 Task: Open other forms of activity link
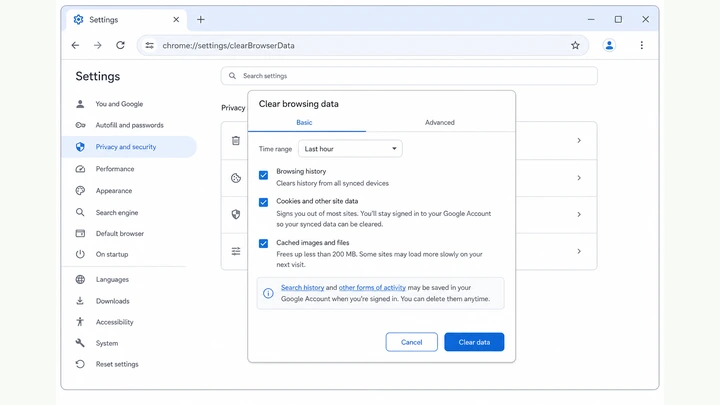[372, 287]
